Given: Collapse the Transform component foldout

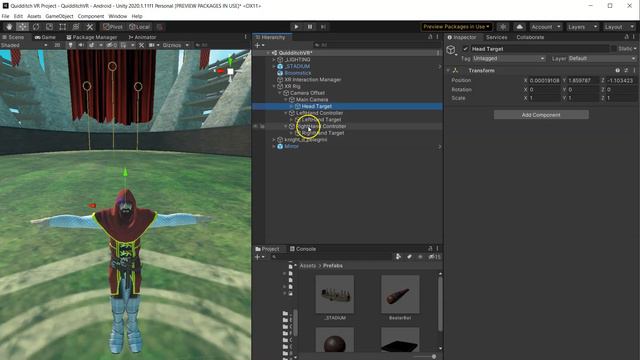Looking at the screenshot, I should [449, 70].
